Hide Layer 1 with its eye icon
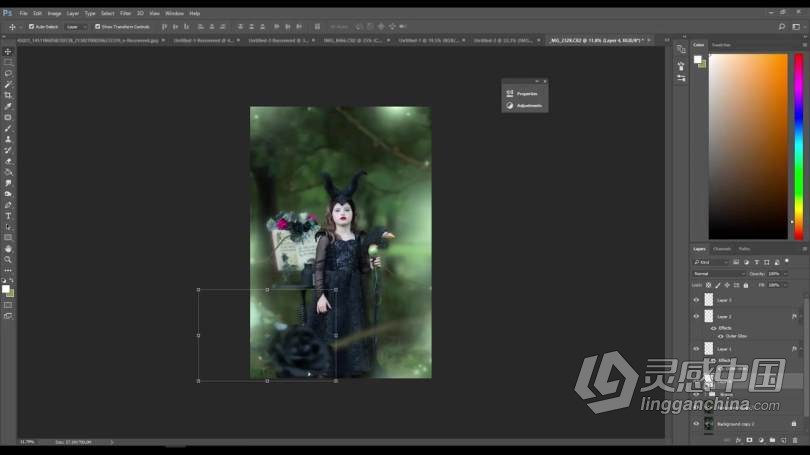810x455 pixels. 696,349
